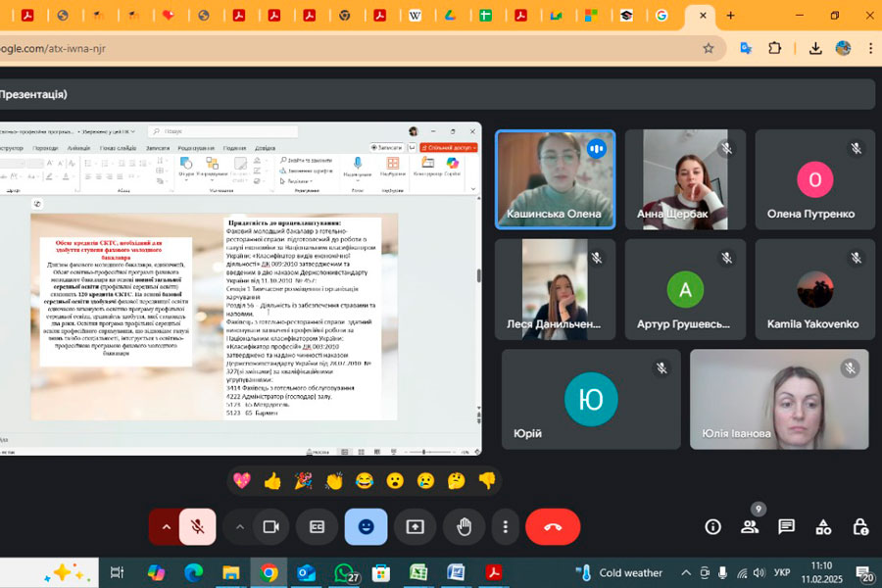The height and width of the screenshot is (588, 882).
Task: Open a new browser tab
Action: 730,16
